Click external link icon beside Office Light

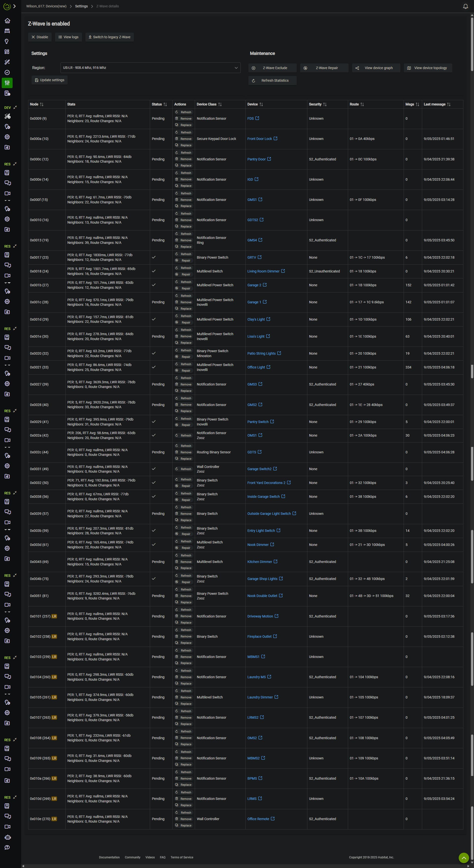click(x=268, y=367)
